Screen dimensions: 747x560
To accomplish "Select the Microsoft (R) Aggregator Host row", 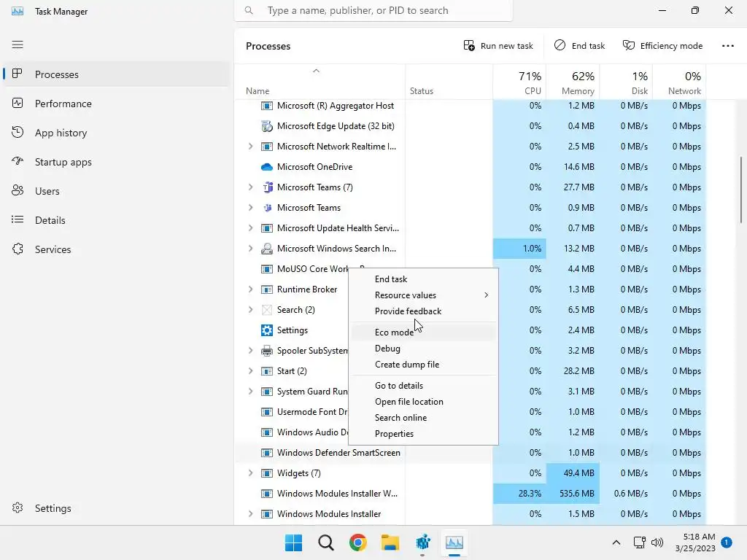I will point(471,106).
